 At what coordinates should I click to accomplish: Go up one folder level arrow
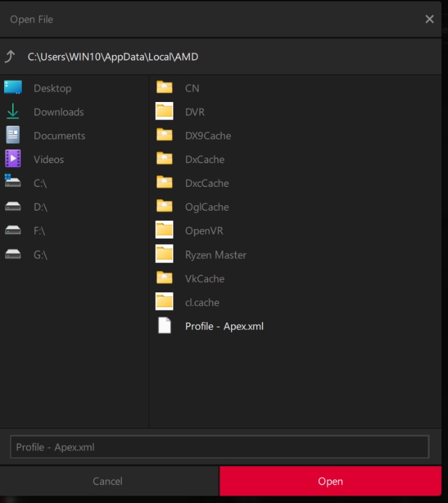click(10, 56)
